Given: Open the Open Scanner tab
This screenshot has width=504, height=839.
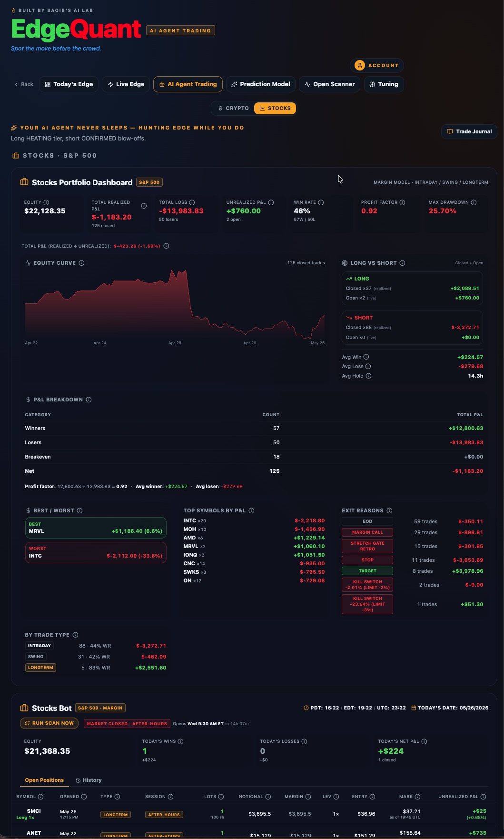Looking at the screenshot, I should coord(329,84).
